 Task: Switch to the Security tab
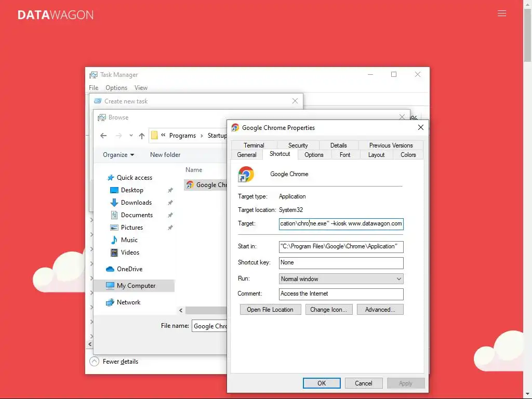pos(298,145)
